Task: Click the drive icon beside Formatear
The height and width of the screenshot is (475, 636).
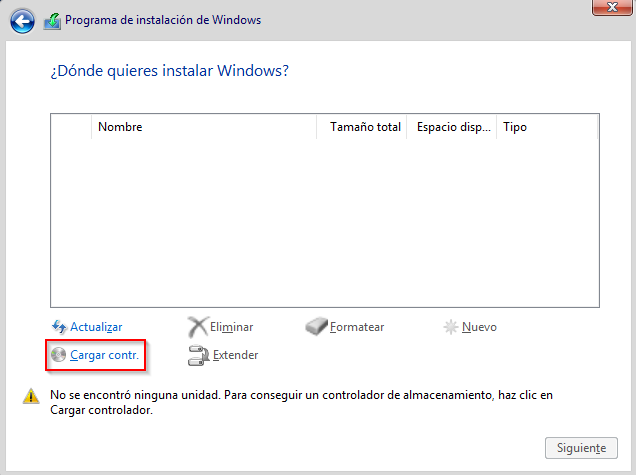Action: pos(316,327)
